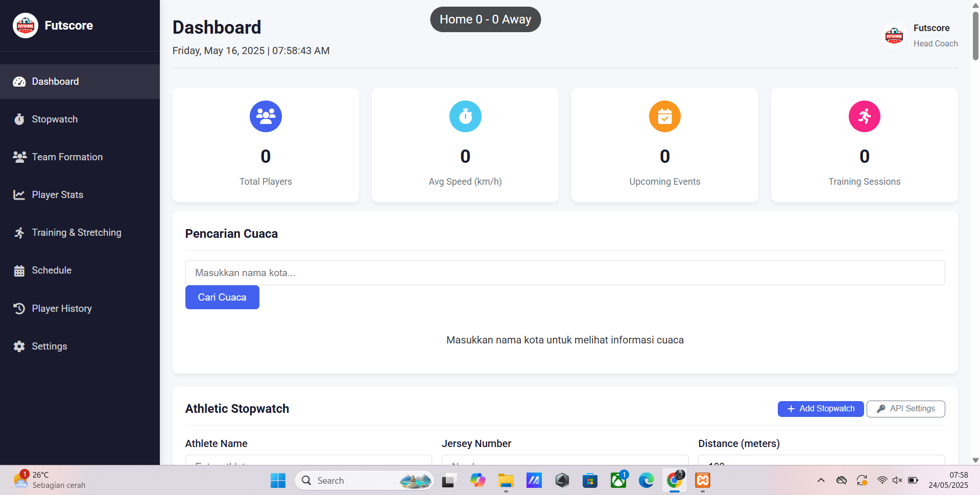This screenshot has width=980, height=495.
Task: Click the Athletic Stopwatch heading
Action: click(237, 409)
